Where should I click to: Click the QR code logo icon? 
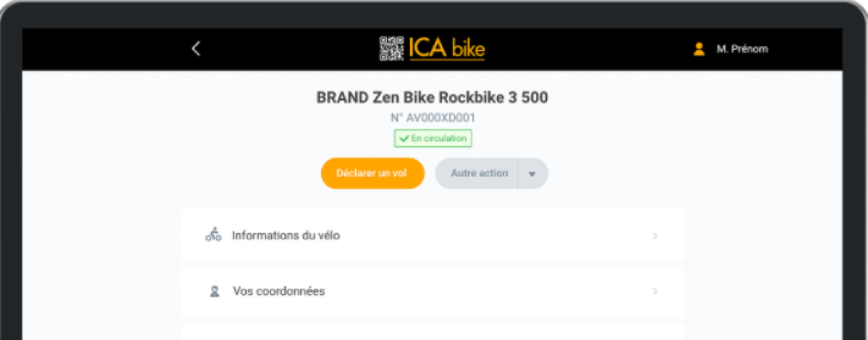pyautogui.click(x=391, y=48)
